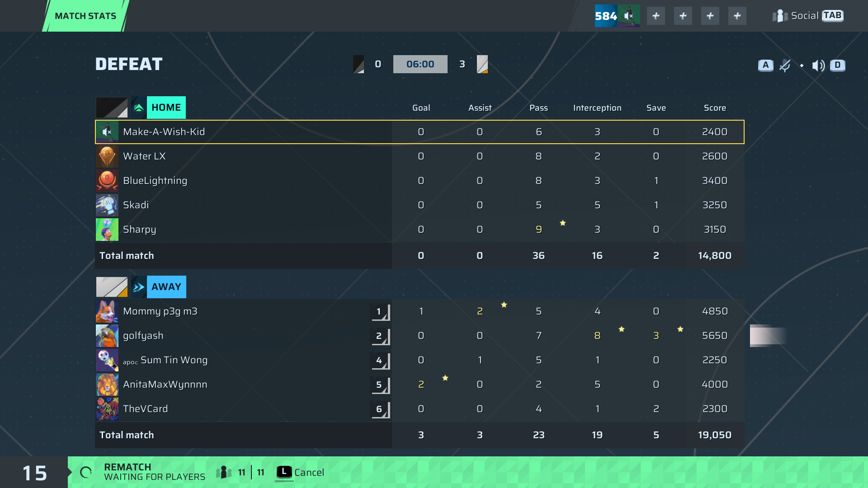Screen dimensions: 868x488
Task: Click golfyash parrot avatar
Action: tap(107, 336)
